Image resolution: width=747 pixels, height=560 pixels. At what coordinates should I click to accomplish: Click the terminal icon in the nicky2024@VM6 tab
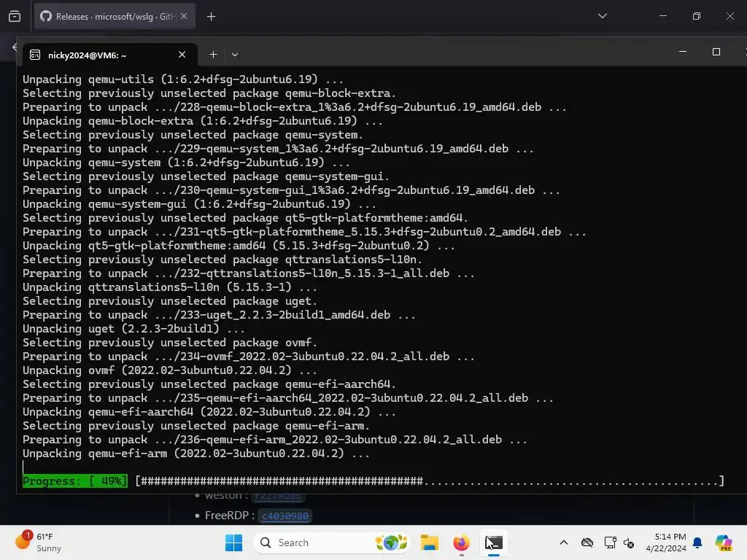(x=35, y=55)
